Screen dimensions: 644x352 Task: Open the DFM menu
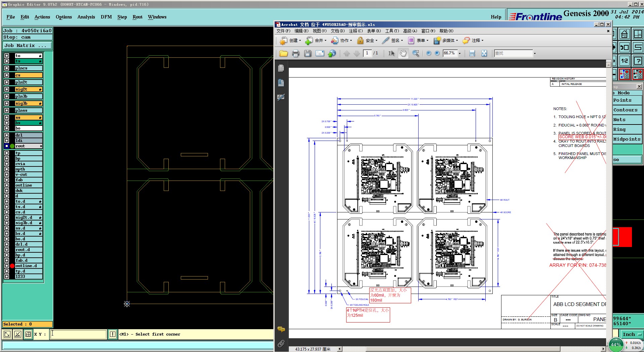pyautogui.click(x=106, y=17)
